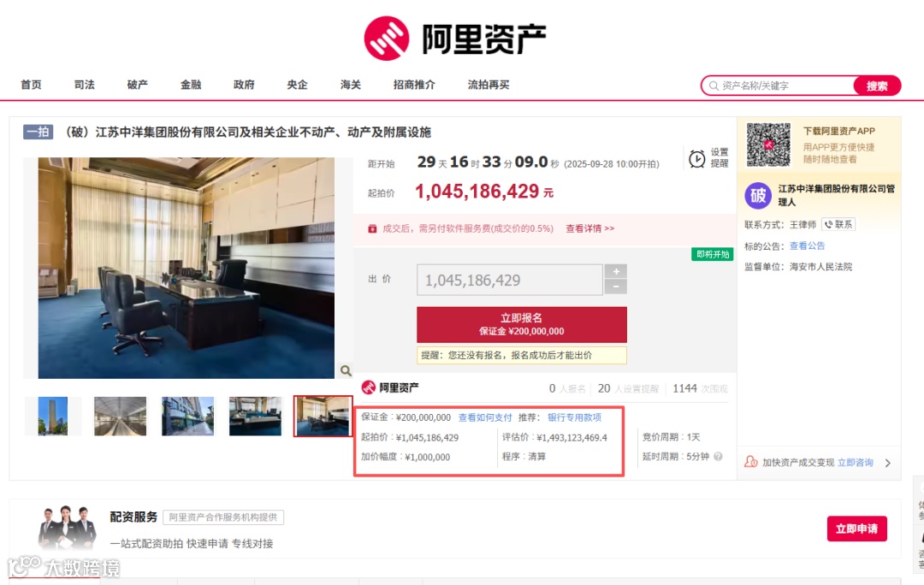Image resolution: width=924 pixels, height=585 pixels.
Task: Click the 银行专用款项 link
Action: 575,417
